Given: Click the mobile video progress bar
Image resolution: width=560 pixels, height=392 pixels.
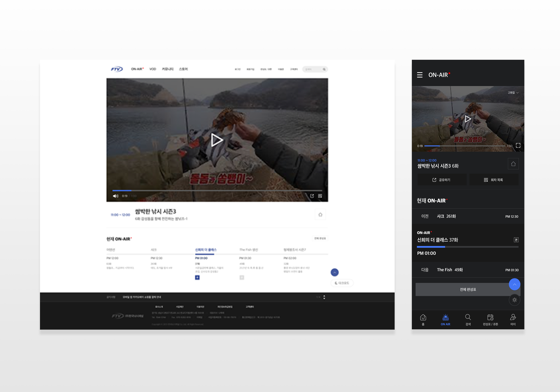Looking at the screenshot, I should [x=464, y=146].
